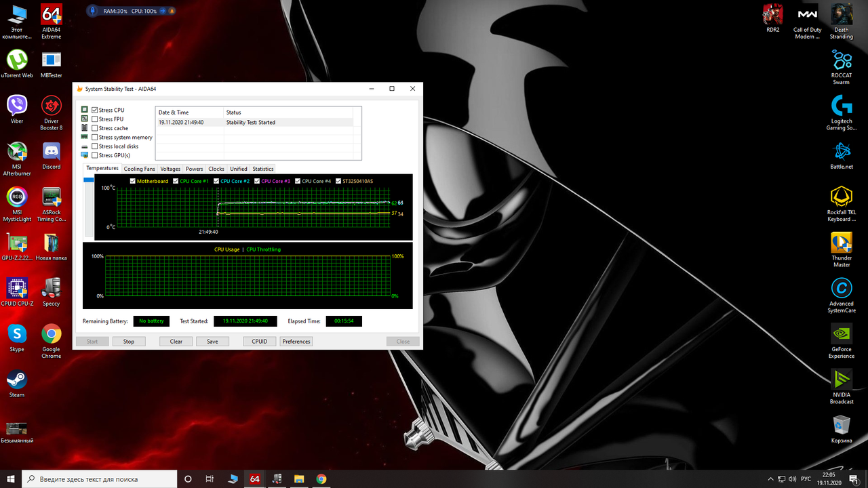Open the Новая папка folder icon

[51, 246]
